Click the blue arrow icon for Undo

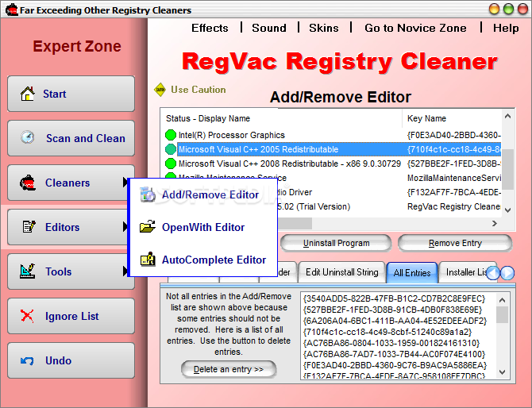[27, 360]
